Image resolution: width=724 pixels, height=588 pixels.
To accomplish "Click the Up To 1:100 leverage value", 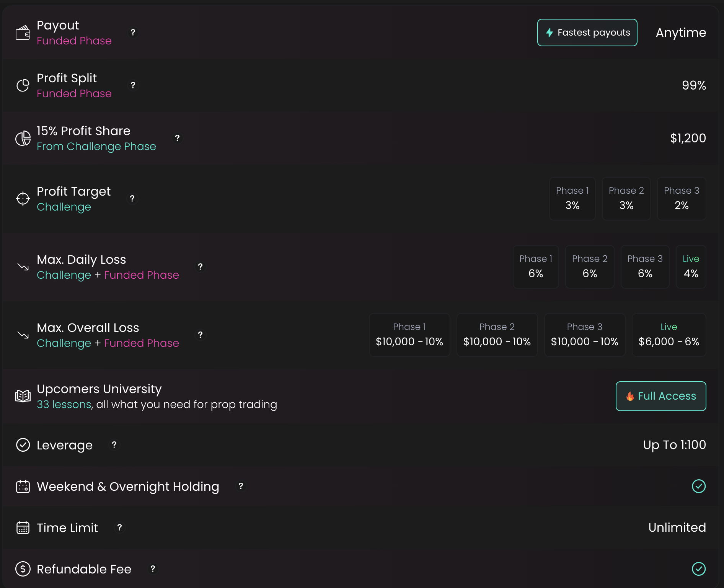I will pyautogui.click(x=675, y=445).
